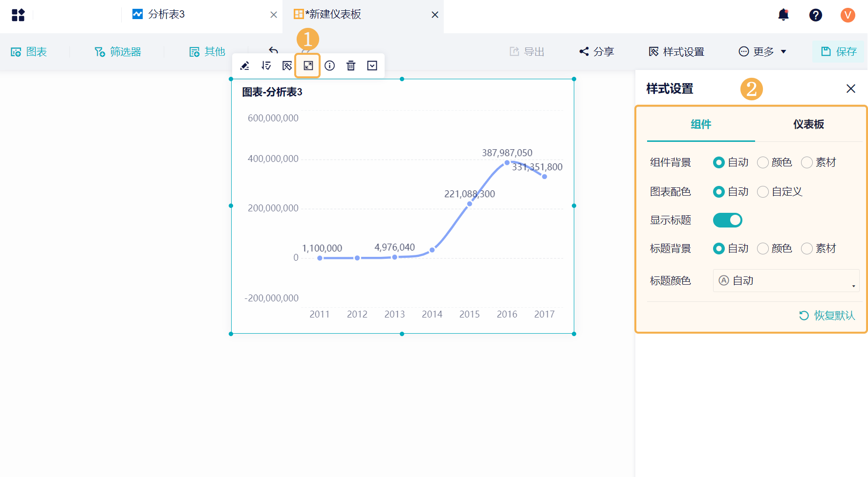The width and height of the screenshot is (868, 477).
Task: Switch to the 分析表3 tab
Action: click(166, 15)
